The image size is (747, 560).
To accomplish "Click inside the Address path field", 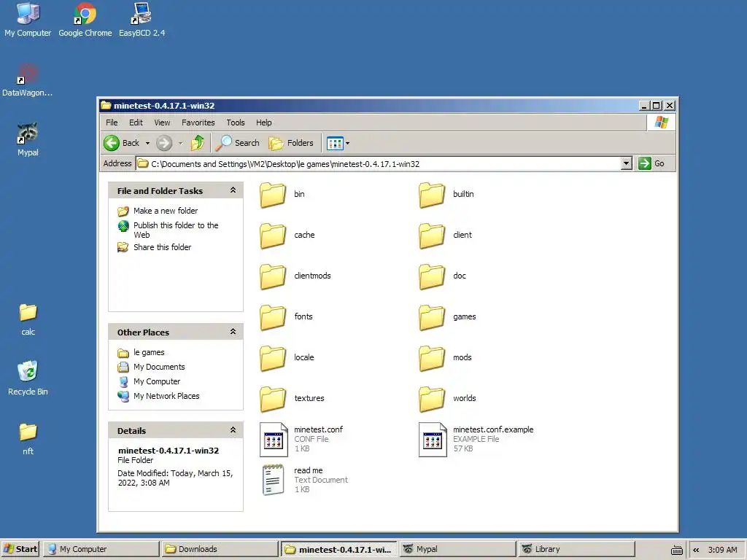I will (x=379, y=164).
